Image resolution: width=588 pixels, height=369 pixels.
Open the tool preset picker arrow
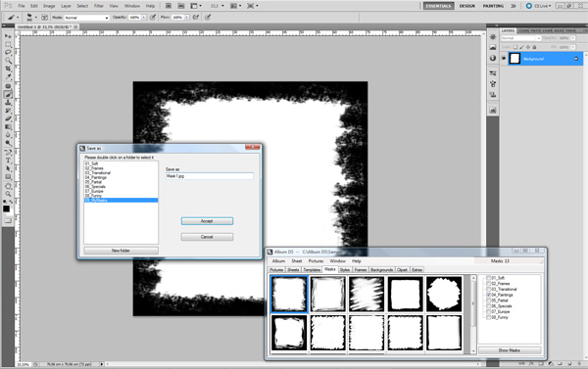click(18, 18)
